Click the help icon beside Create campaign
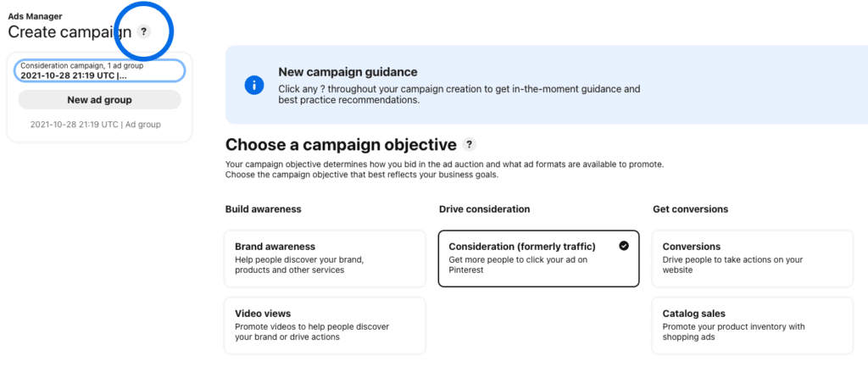This screenshot has height=367, width=868. (143, 31)
